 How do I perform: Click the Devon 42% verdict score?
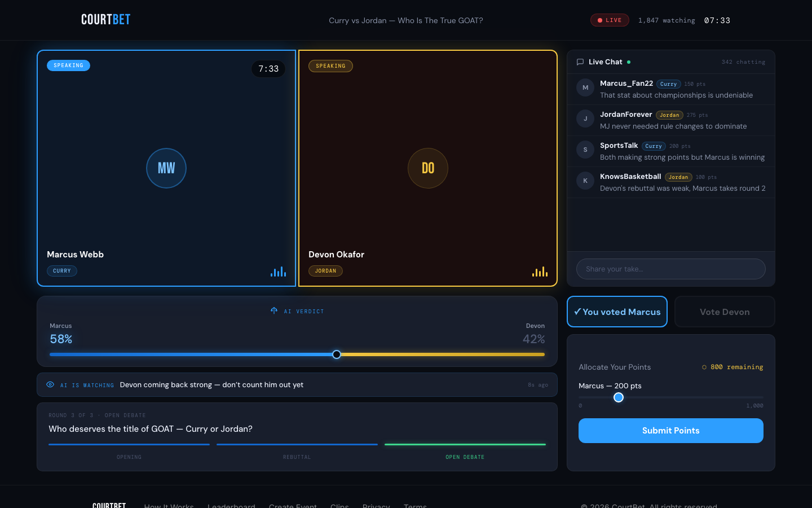click(x=533, y=339)
